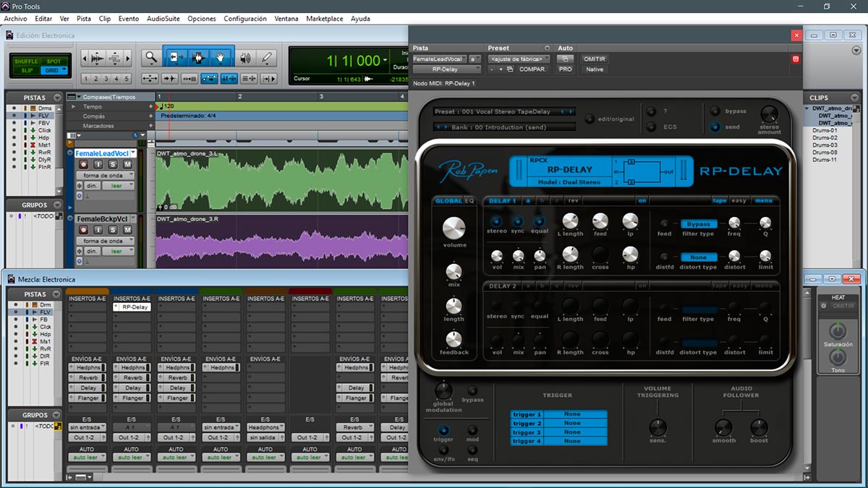Open the Marketplace menu

point(325,18)
